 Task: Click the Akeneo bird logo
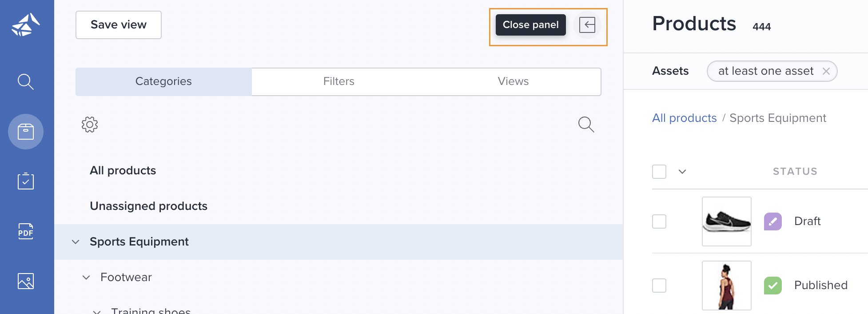pos(26,25)
